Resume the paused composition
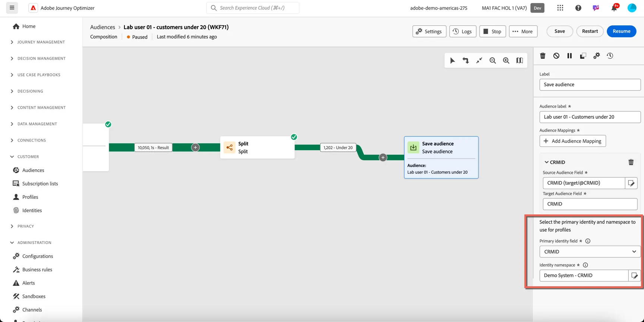This screenshot has height=322, width=644. [621, 31]
